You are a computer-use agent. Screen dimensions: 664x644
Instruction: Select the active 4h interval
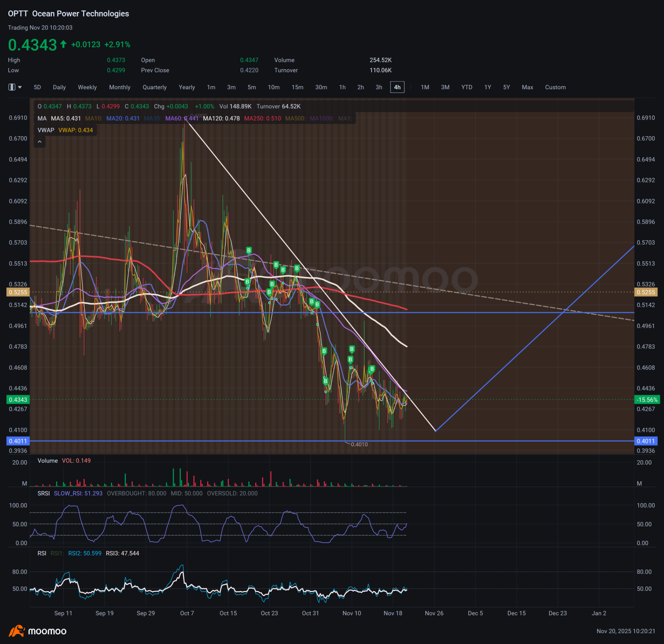(x=397, y=87)
